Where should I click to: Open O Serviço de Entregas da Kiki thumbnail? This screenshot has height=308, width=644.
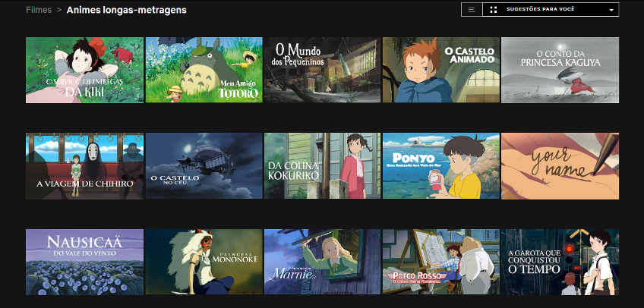click(84, 70)
